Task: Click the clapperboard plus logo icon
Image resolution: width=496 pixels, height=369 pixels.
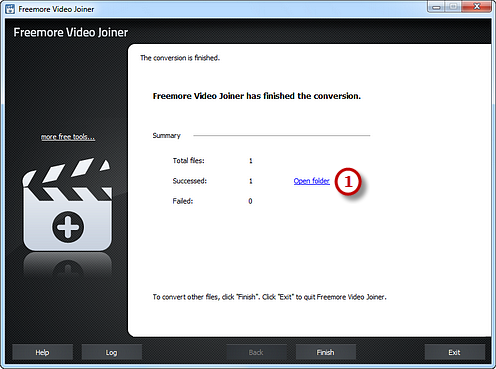Action: click(67, 204)
